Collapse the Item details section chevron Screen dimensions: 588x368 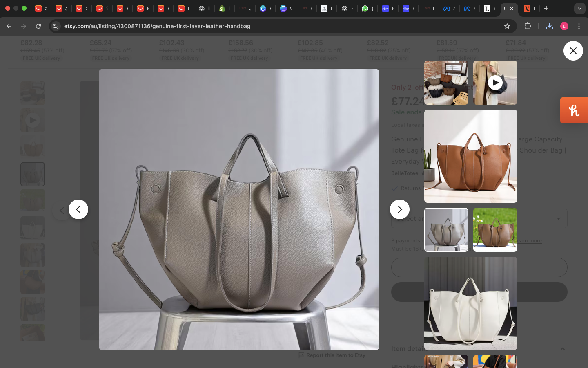[x=563, y=349]
